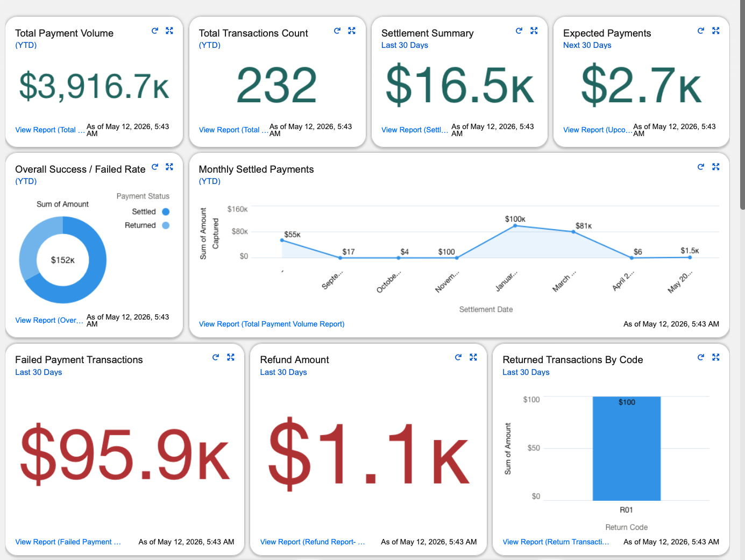Click the $81к data point on line chart
The height and width of the screenshot is (560, 745).
(x=573, y=232)
